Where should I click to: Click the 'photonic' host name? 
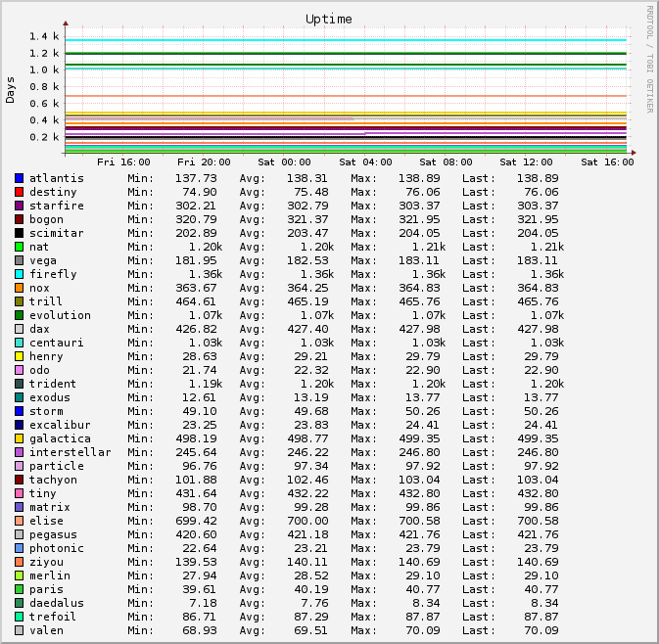coord(57,548)
